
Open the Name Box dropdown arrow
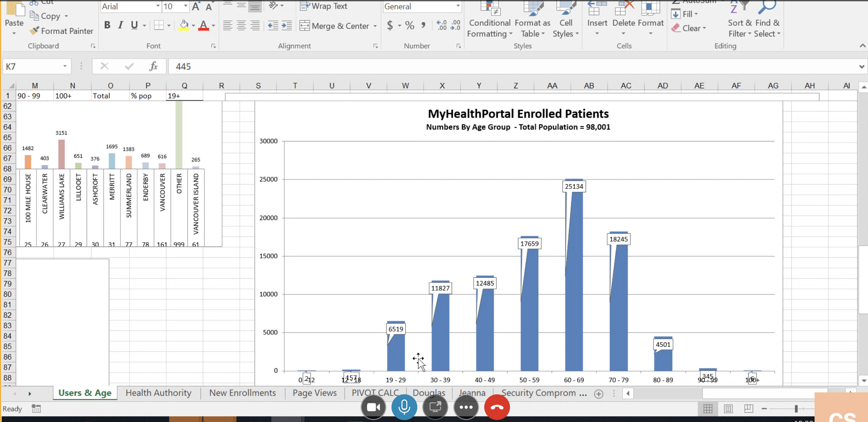click(65, 66)
